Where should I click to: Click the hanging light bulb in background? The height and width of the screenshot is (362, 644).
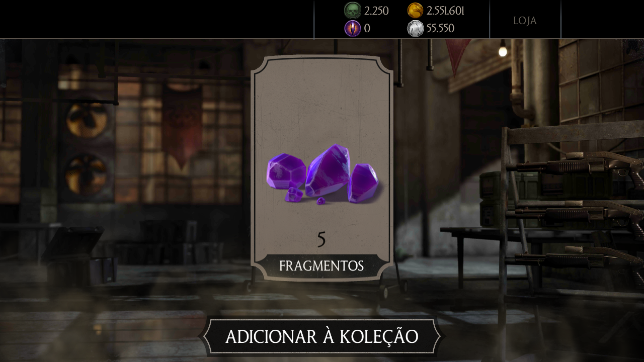click(x=503, y=51)
